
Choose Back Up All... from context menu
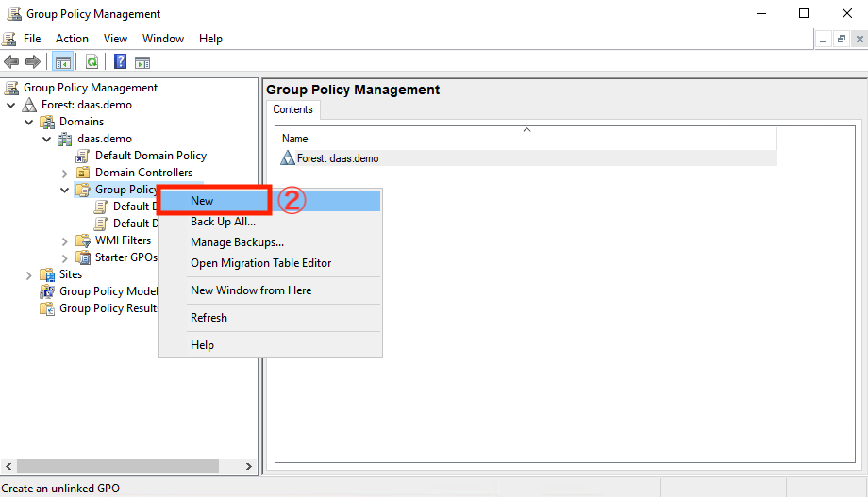pos(270,222)
